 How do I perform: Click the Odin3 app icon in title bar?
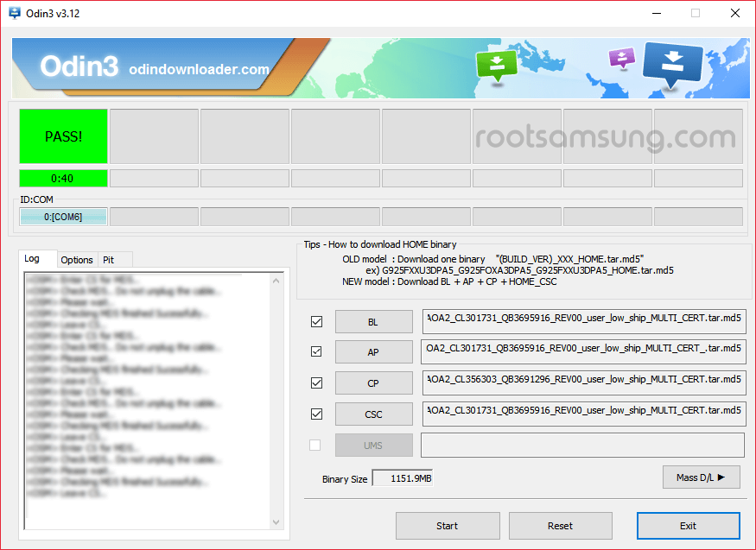[x=15, y=13]
